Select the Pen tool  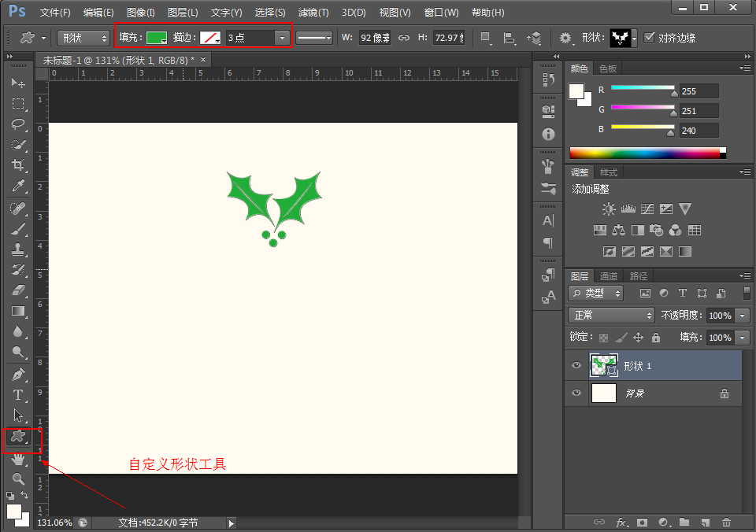(x=18, y=375)
